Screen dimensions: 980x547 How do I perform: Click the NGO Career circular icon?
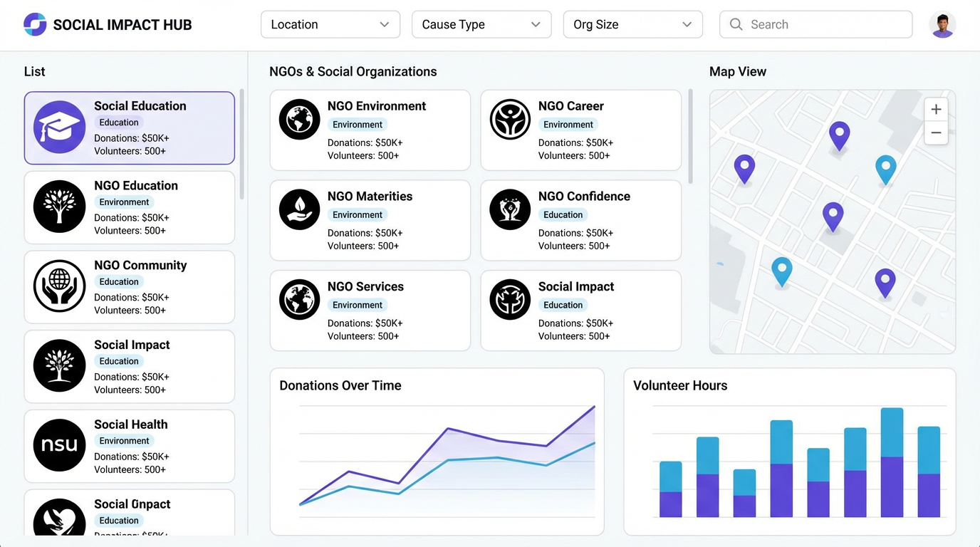click(510, 119)
